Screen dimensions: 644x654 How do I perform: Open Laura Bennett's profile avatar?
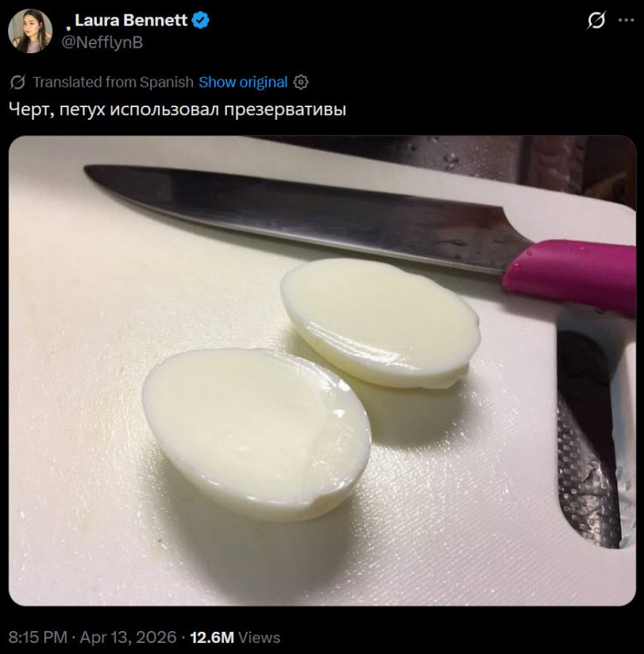click(30, 32)
